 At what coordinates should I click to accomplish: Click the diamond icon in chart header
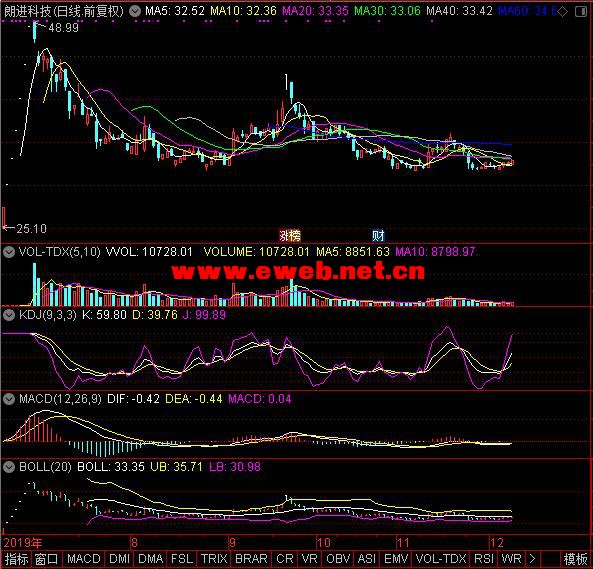563,12
